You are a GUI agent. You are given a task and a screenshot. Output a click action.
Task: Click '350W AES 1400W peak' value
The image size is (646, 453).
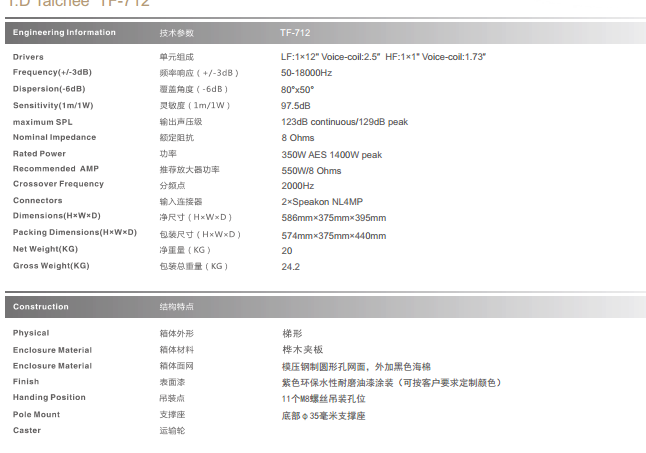pos(332,155)
